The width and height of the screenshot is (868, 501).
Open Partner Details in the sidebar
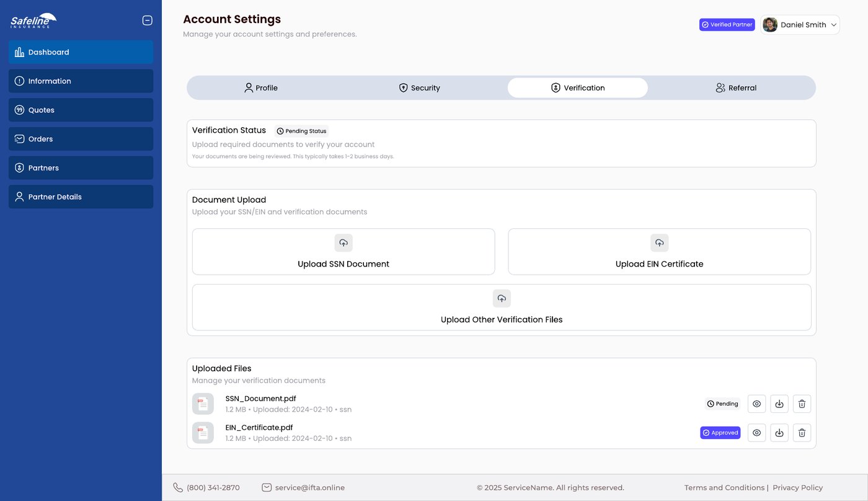point(81,197)
